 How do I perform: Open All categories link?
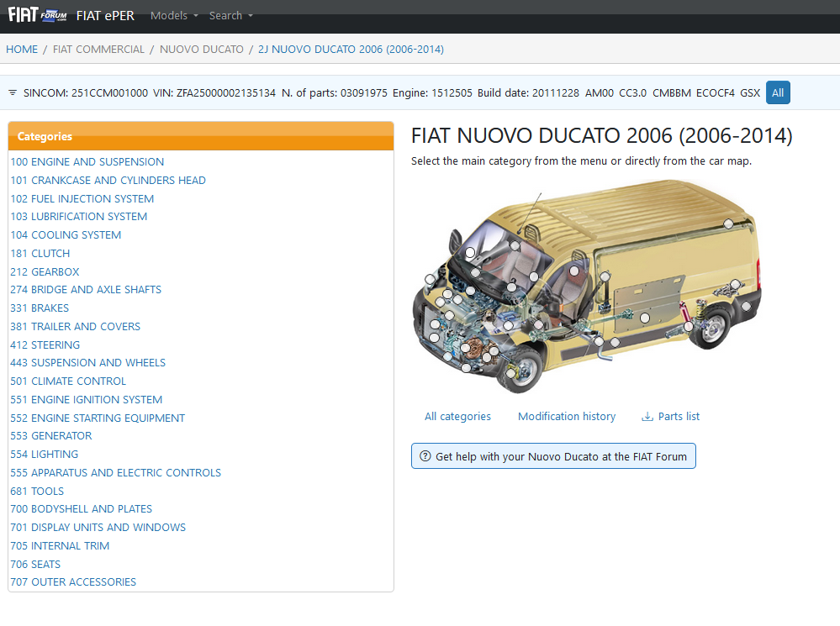(x=457, y=417)
